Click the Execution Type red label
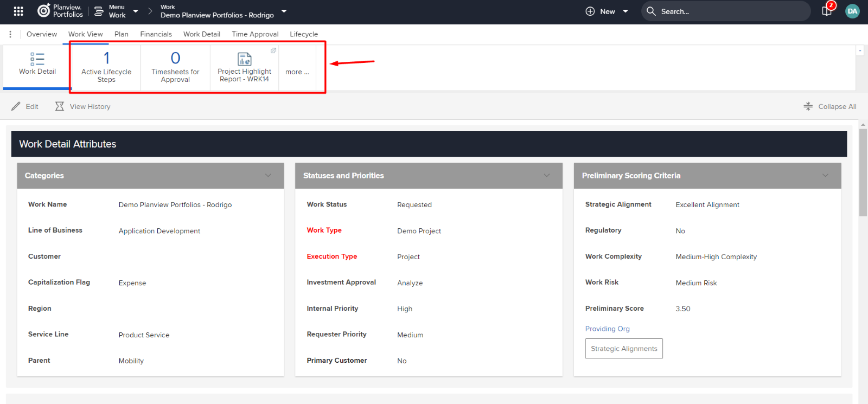Viewport: 868px width, 404px height. tap(332, 256)
